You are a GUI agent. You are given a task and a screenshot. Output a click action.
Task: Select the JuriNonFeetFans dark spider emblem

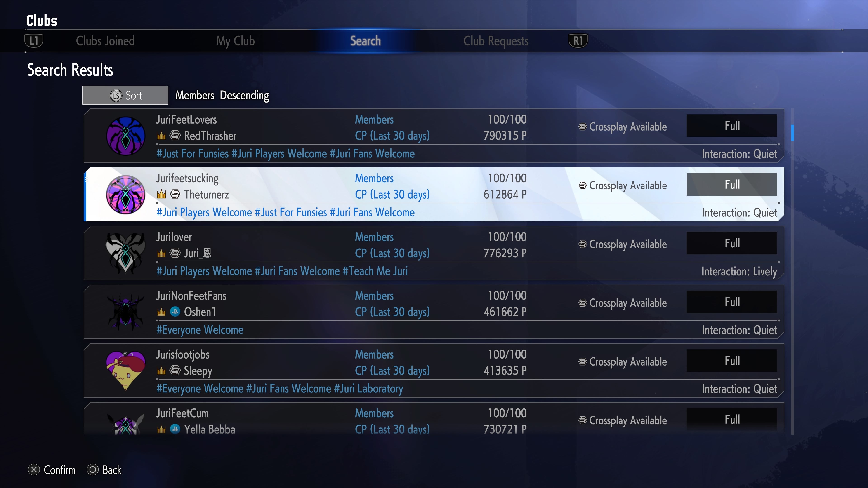126,312
